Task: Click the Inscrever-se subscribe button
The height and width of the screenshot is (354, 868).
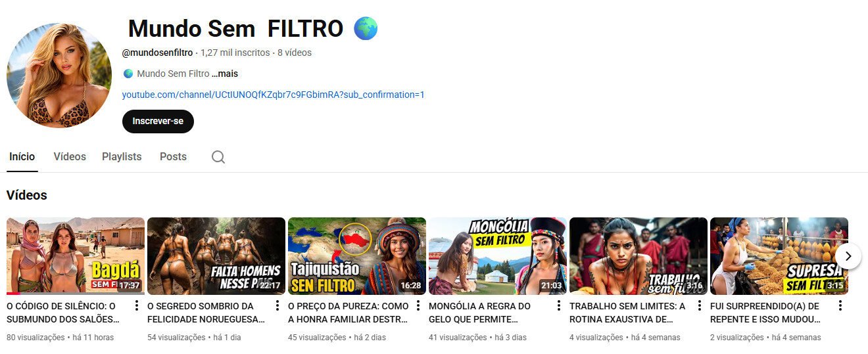Action: [158, 122]
